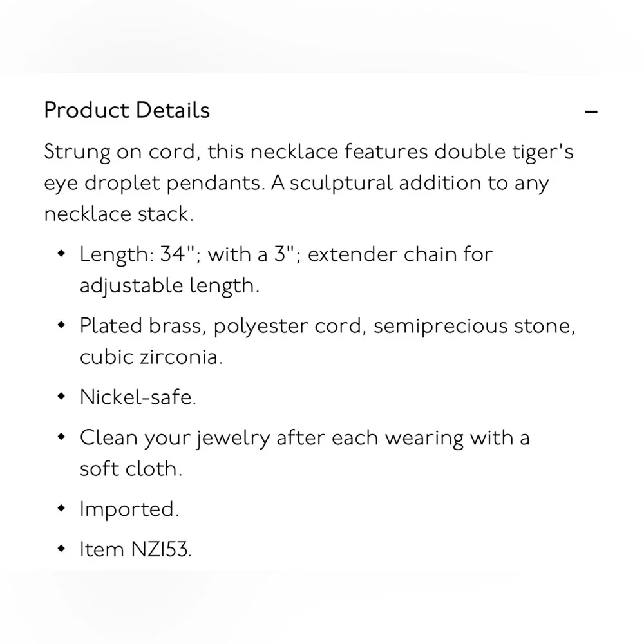
Task: Click the 'Plated brass, polyester cord' line
Action: 328,327
